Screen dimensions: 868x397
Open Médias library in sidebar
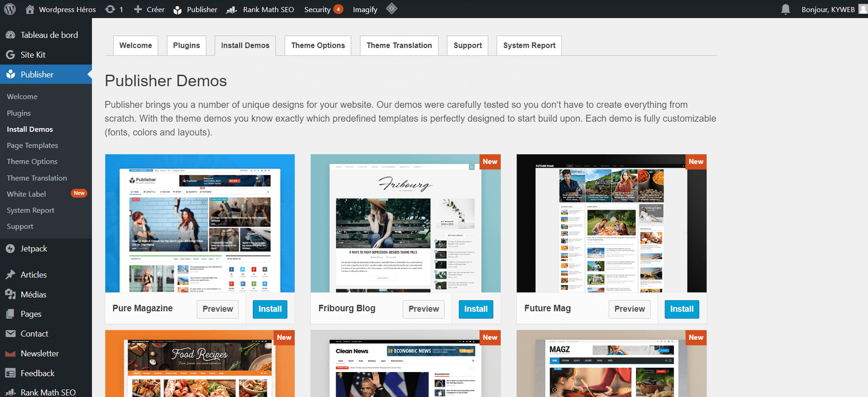tap(33, 294)
